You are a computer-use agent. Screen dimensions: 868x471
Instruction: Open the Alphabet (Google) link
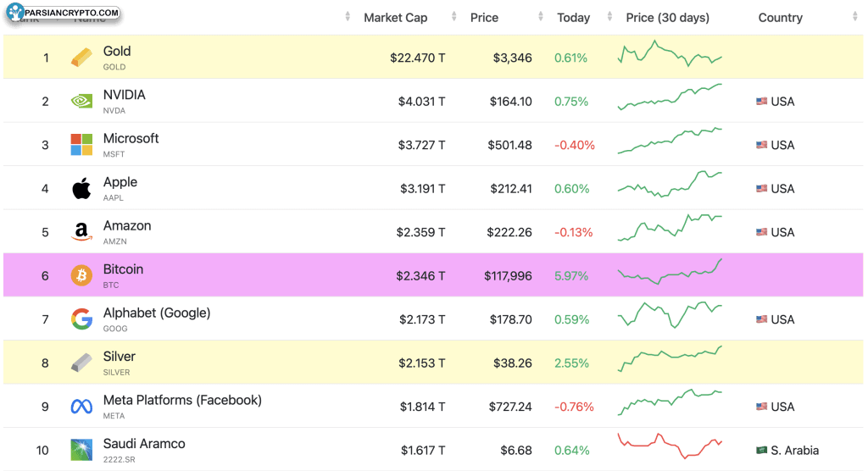pyautogui.click(x=157, y=313)
